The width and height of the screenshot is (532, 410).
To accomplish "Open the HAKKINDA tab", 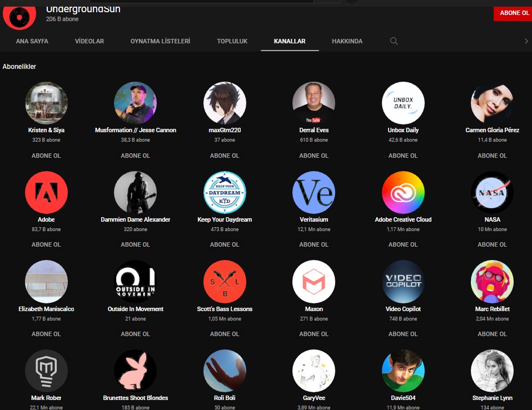I will (x=347, y=41).
